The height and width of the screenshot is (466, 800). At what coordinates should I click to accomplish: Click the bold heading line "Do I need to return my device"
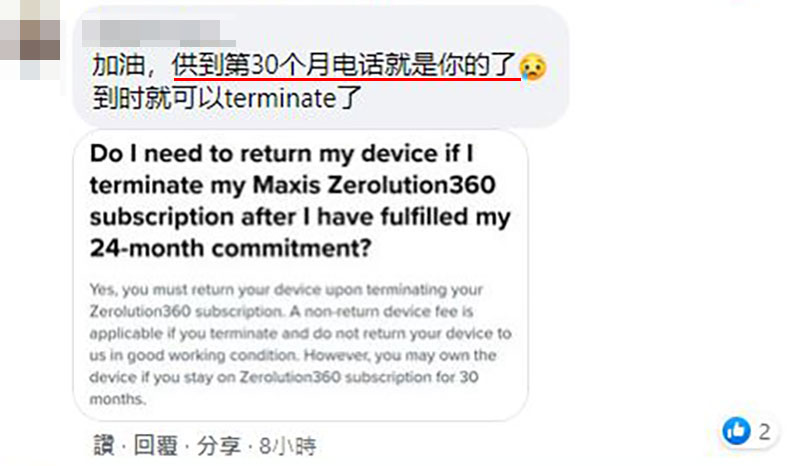[x=282, y=154]
